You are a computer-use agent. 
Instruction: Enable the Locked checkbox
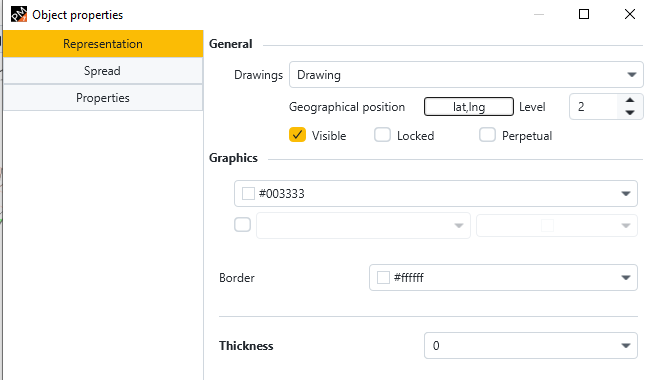tap(382, 135)
